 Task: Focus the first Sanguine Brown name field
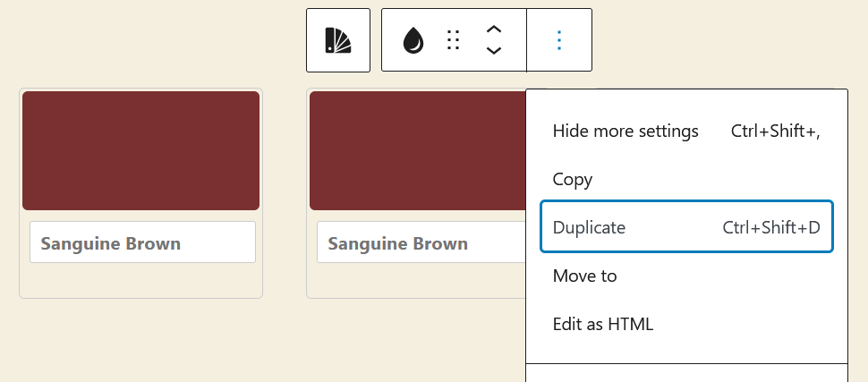click(x=142, y=242)
